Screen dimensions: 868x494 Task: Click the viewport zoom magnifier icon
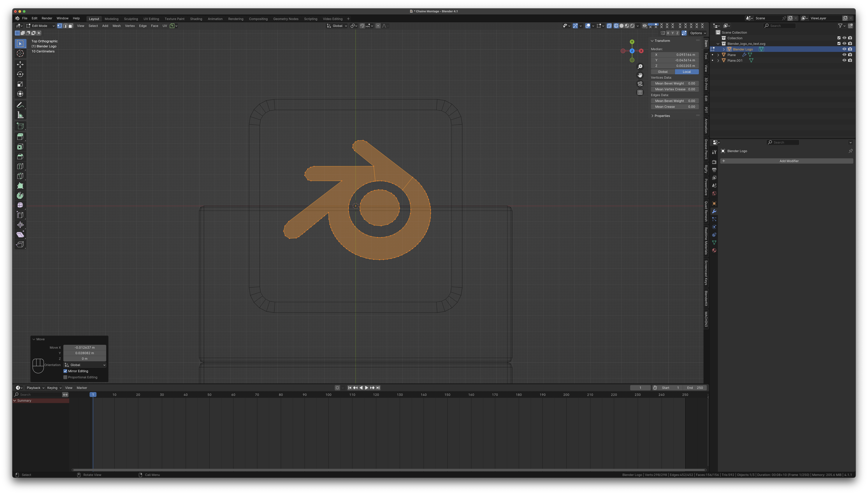coord(640,67)
